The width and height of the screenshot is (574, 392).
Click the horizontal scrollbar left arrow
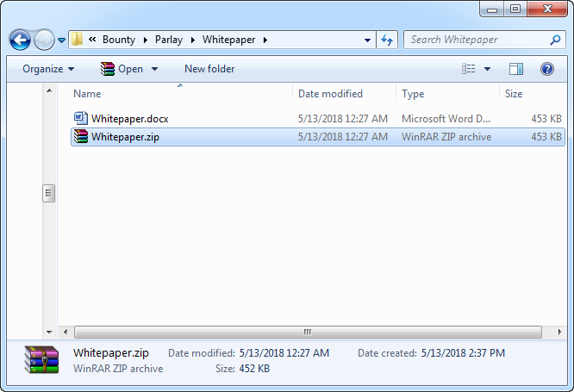tap(66, 332)
